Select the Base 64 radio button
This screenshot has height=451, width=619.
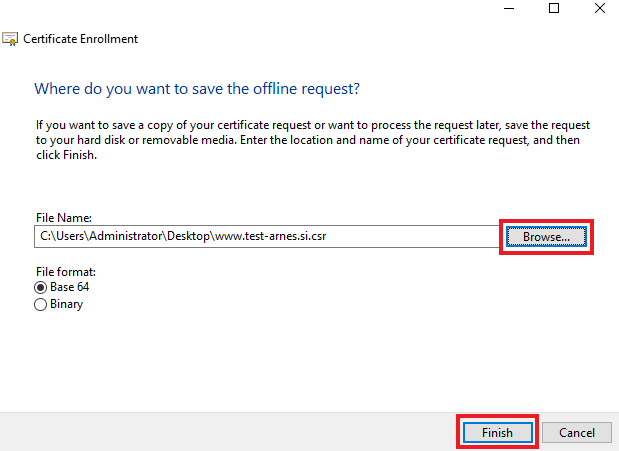coord(40,288)
